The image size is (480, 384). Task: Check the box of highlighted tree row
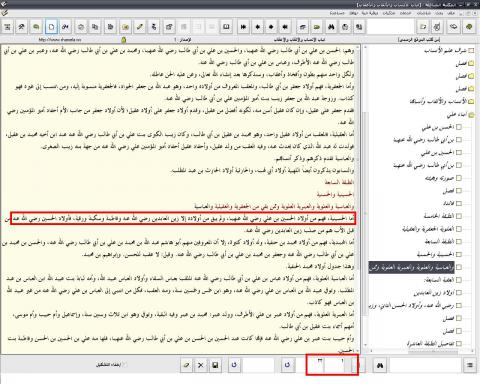459,267
